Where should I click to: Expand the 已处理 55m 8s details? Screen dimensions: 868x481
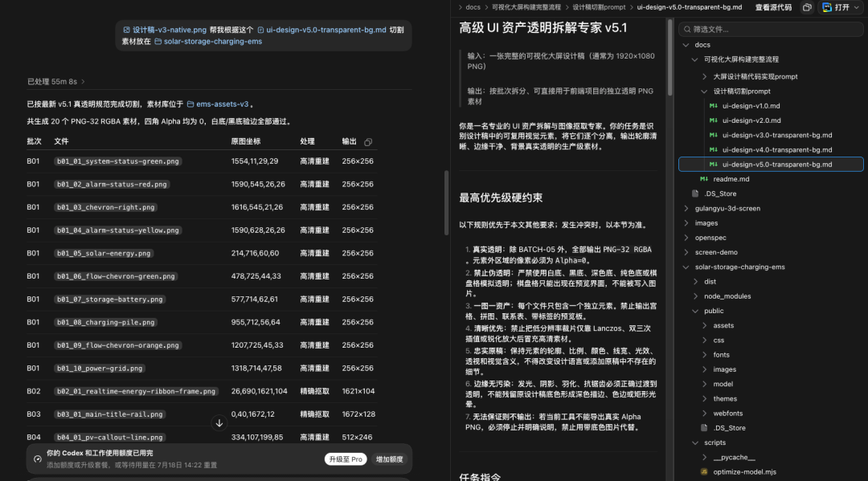[x=56, y=81]
